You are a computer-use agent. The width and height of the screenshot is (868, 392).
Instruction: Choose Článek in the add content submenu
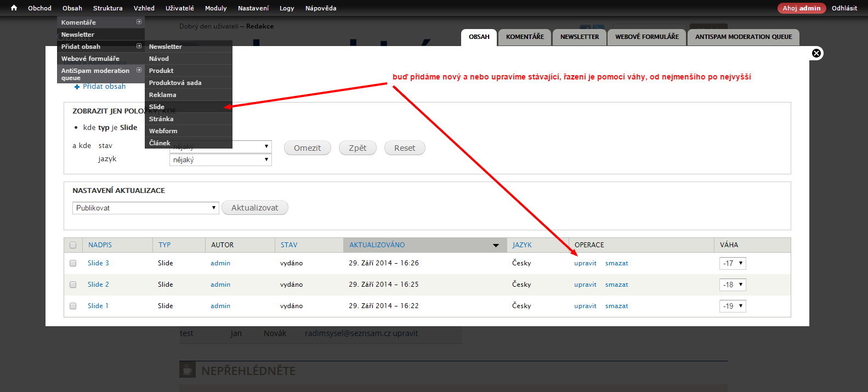[x=189, y=143]
